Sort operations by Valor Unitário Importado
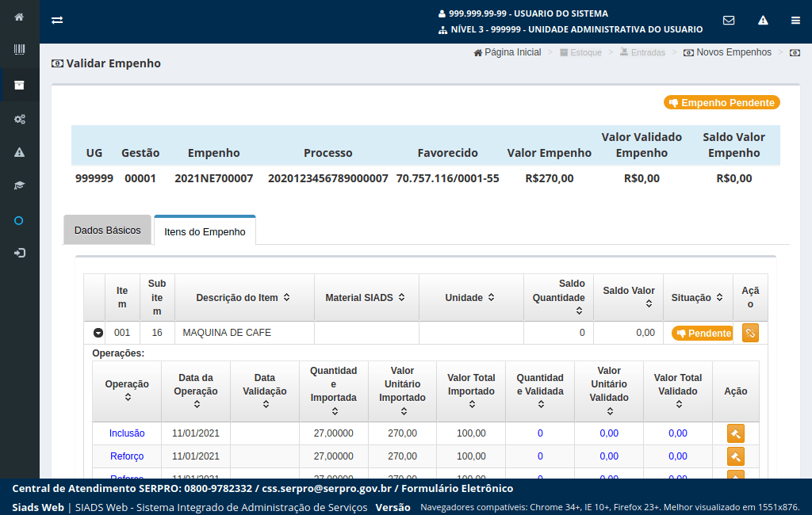This screenshot has width=812, height=515. point(404,411)
